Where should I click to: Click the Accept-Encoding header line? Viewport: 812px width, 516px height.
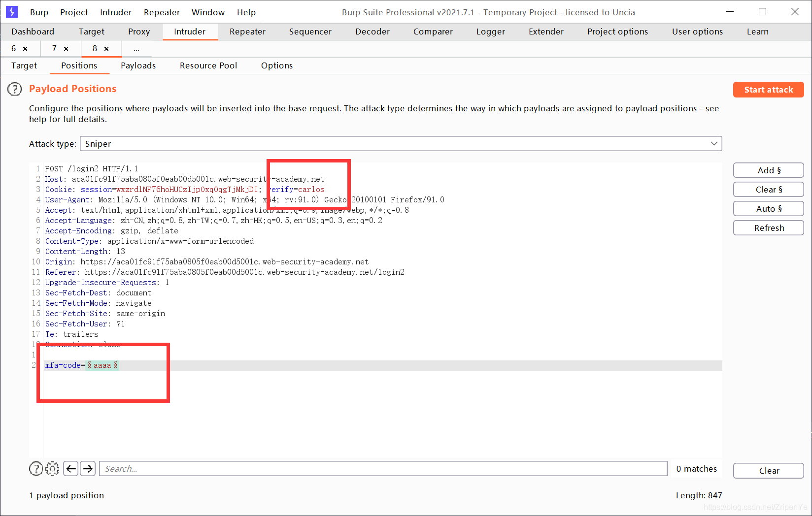[112, 231]
